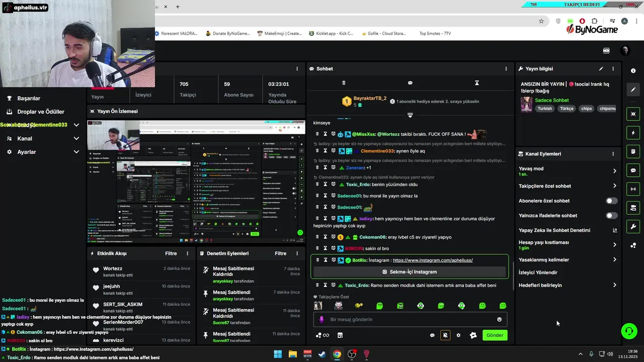This screenshot has width=644, height=362.
Task: Click BotRix username in chat
Action: tap(359, 260)
